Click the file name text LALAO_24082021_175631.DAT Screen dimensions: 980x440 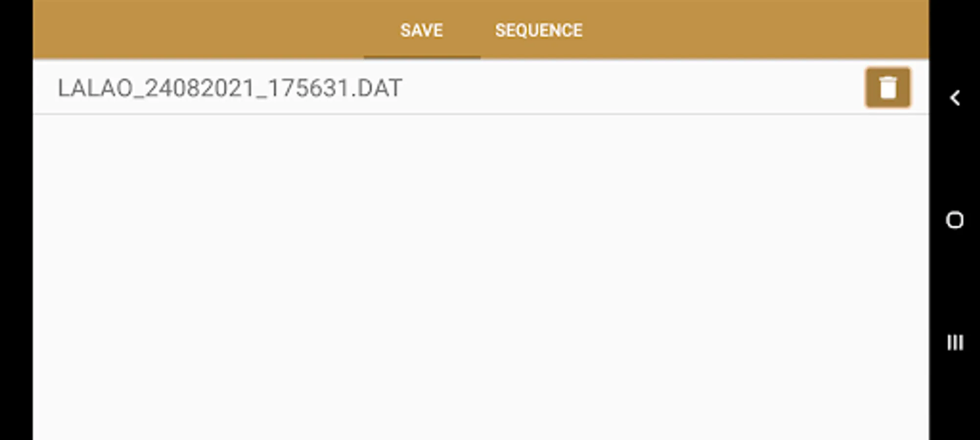[x=230, y=88]
